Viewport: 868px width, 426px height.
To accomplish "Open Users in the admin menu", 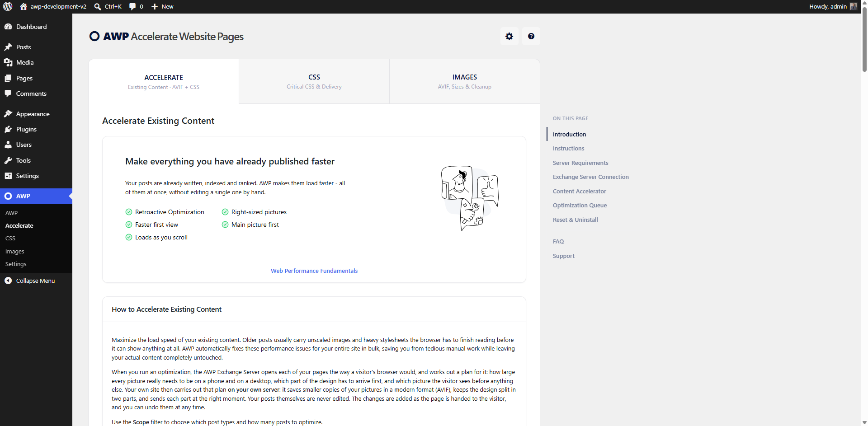I will point(36,145).
